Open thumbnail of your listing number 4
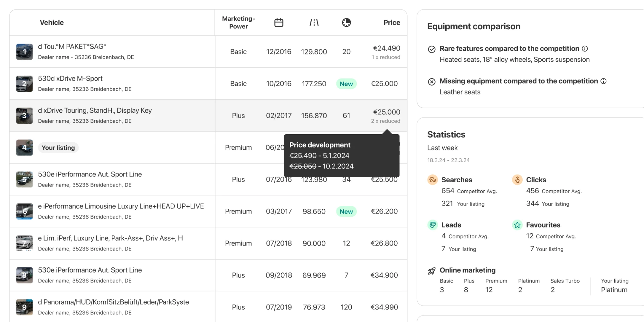The height and width of the screenshot is (322, 644). click(x=24, y=147)
